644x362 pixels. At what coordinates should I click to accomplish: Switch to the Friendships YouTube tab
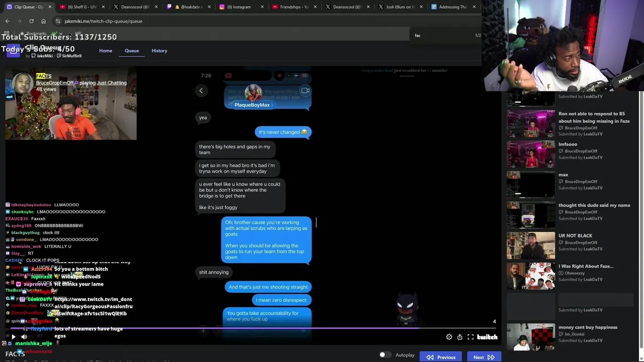[294, 7]
